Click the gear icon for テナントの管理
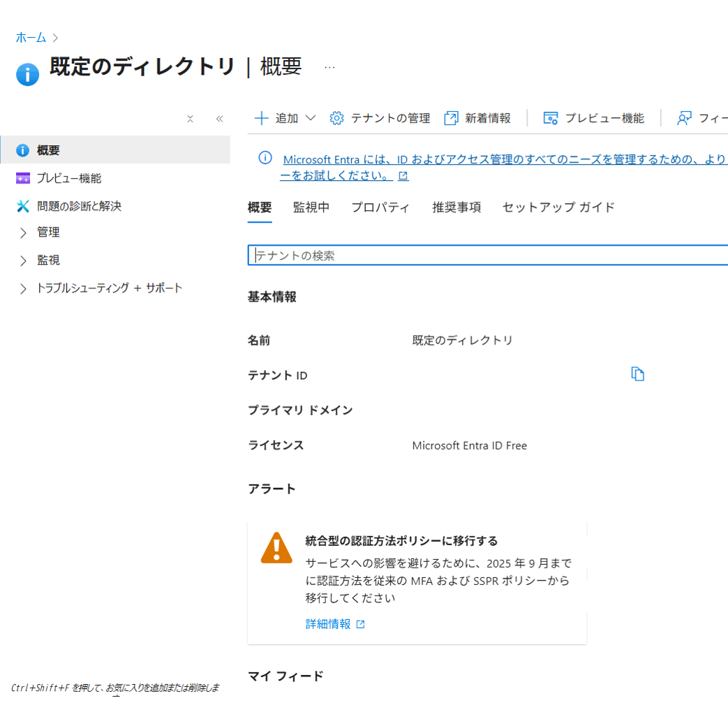 click(337, 118)
